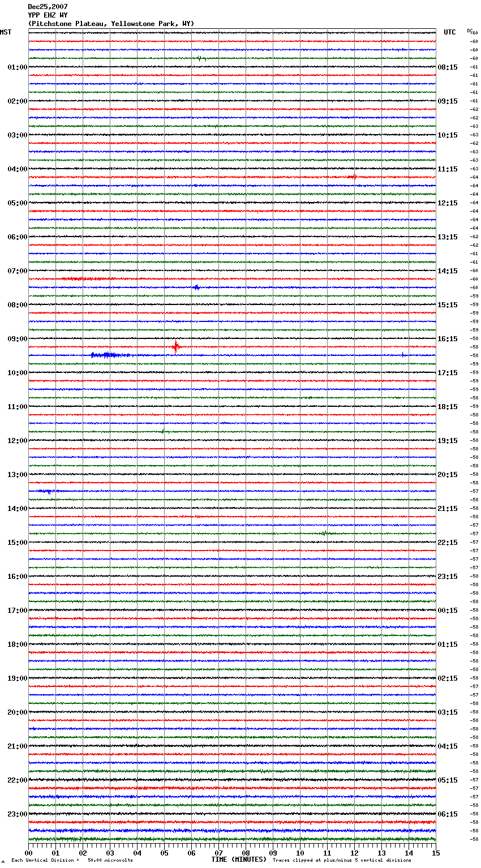
Task: Click the 16:00 MST time label
Action: (18, 577)
